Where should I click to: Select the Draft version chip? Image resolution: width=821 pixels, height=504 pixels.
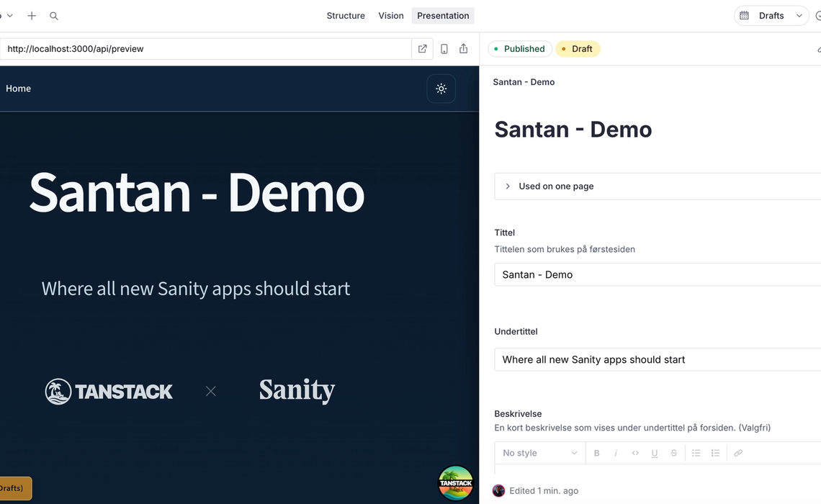[x=578, y=49]
